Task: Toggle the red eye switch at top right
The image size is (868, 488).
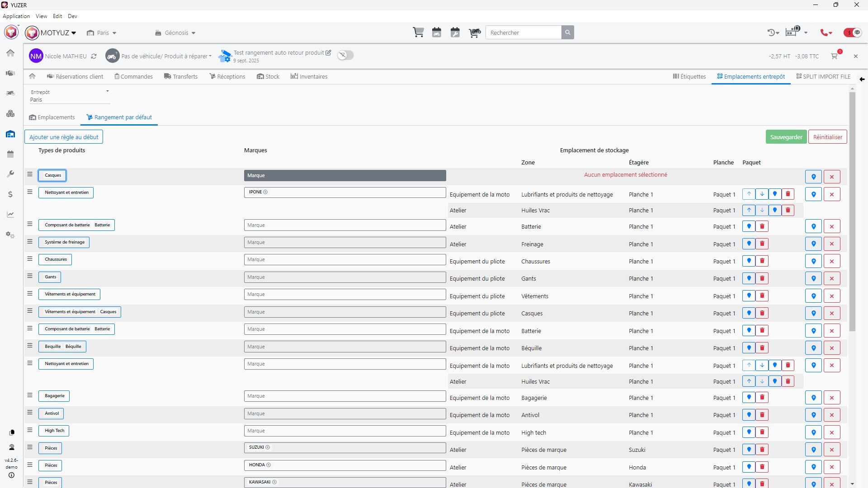Action: 853,33
